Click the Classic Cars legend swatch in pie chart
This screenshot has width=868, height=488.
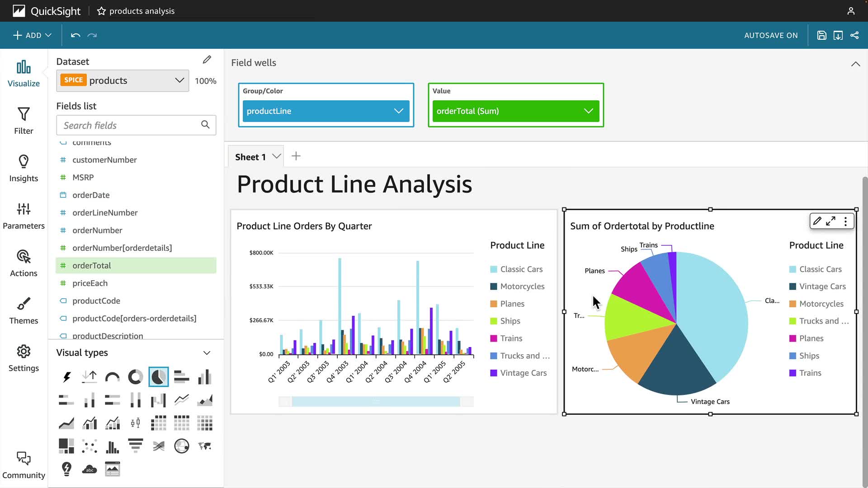pyautogui.click(x=793, y=269)
